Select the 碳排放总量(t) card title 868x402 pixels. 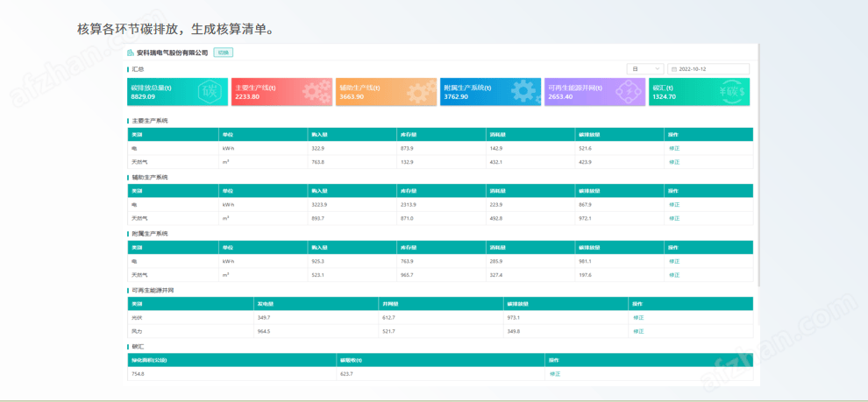coord(151,88)
